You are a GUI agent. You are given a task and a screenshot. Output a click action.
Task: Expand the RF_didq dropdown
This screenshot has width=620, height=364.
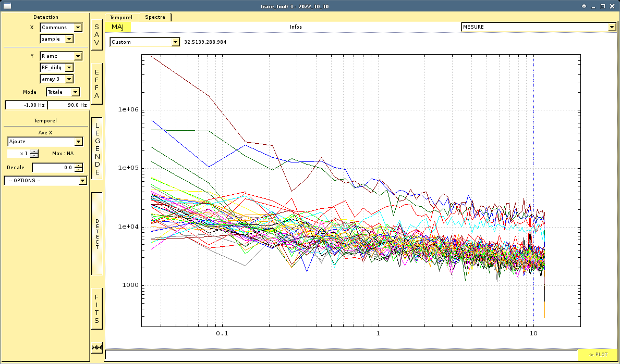pos(56,68)
